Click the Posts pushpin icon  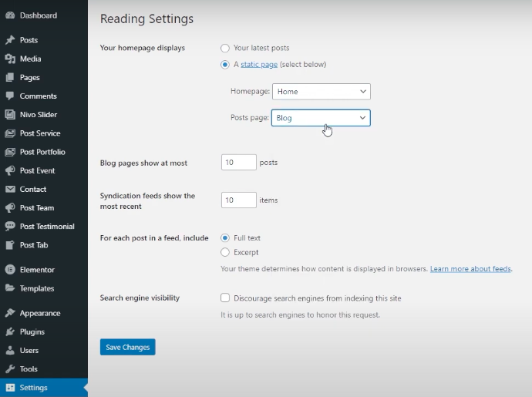tap(10, 40)
